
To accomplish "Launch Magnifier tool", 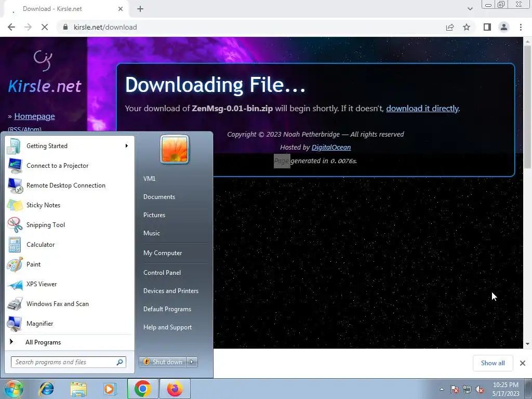I will [x=70, y=323].
